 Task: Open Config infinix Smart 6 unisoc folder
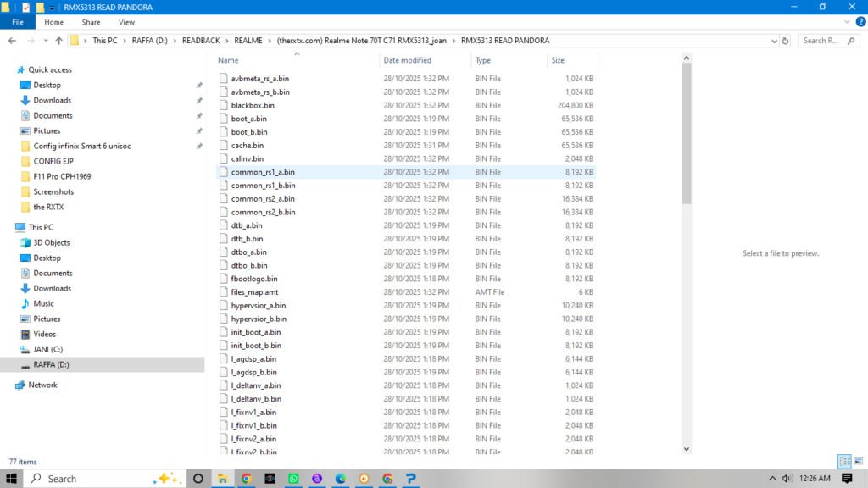[x=82, y=146]
